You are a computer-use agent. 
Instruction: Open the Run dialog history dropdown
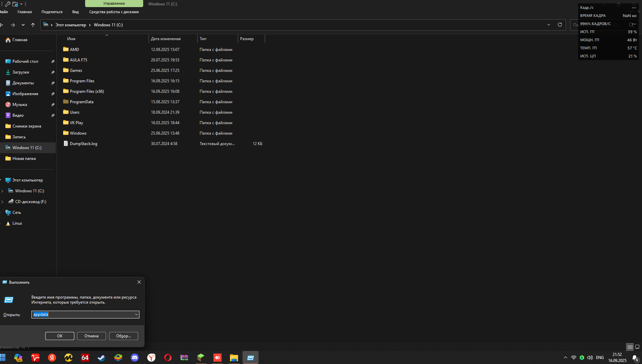point(136,314)
